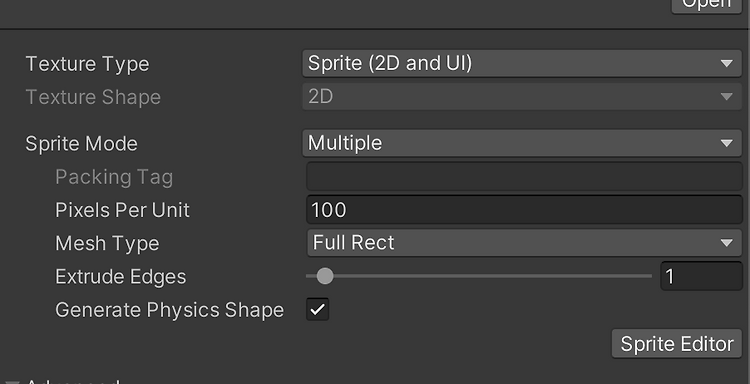Collapse the Advanced section arrow
The width and height of the screenshot is (750, 384).
point(11,382)
